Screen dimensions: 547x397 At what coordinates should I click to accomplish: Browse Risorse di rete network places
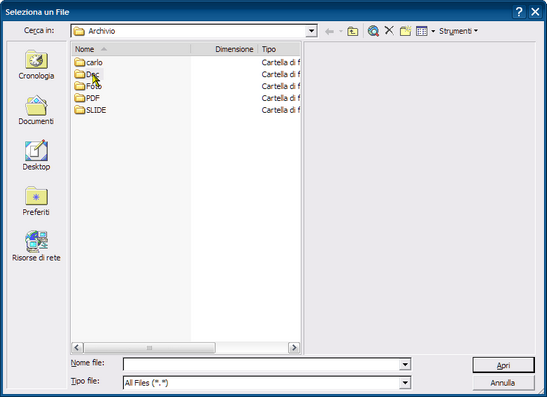coord(36,247)
